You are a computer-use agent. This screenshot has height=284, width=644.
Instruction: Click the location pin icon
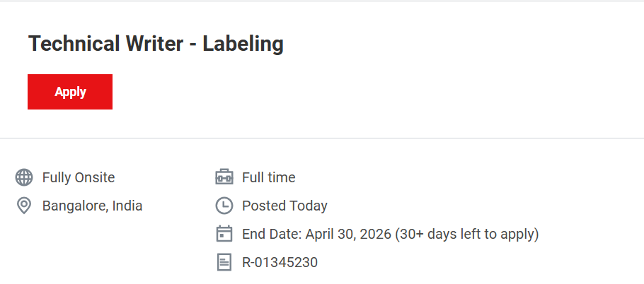[x=24, y=206]
